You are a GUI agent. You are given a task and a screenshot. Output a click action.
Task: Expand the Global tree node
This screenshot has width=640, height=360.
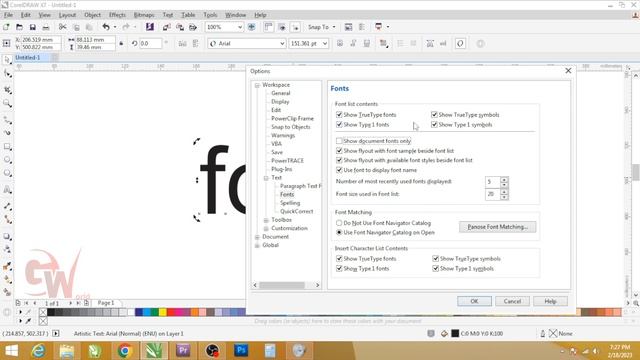click(257, 245)
